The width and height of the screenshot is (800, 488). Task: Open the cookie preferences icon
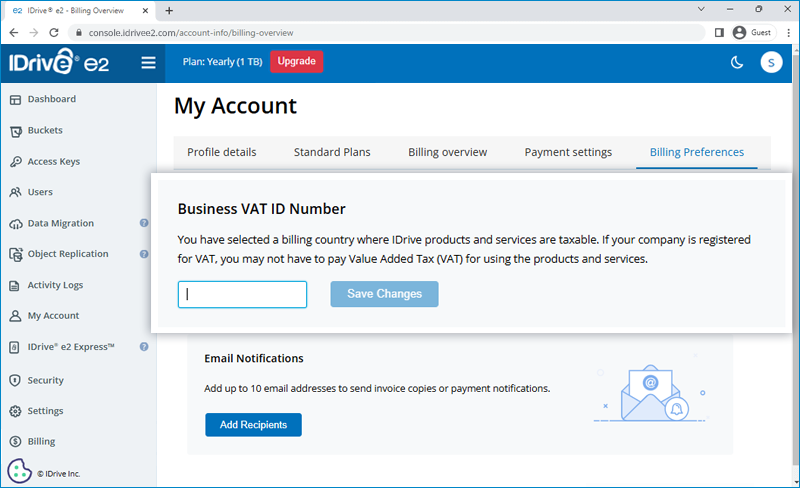tap(20, 471)
